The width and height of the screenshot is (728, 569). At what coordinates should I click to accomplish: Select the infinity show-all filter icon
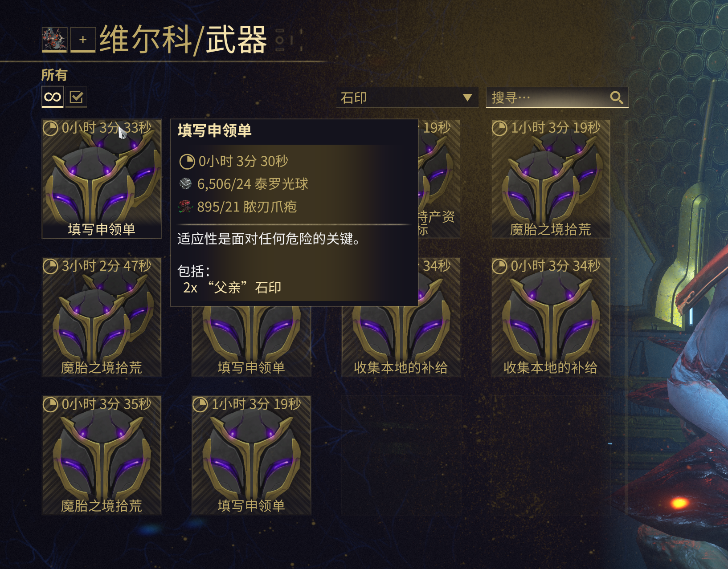pyautogui.click(x=53, y=97)
